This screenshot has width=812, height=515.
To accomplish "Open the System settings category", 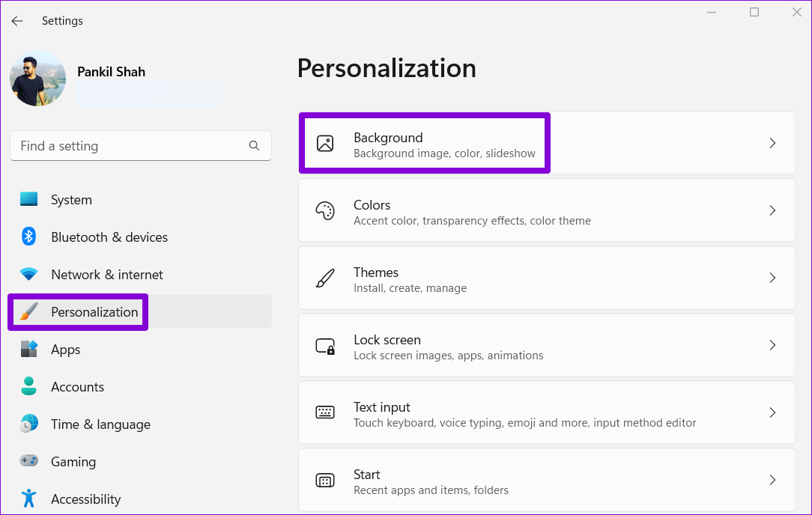I will pyautogui.click(x=71, y=200).
